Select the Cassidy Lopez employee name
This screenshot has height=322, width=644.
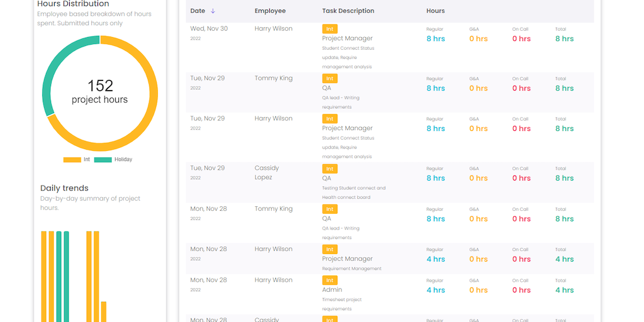(267, 172)
